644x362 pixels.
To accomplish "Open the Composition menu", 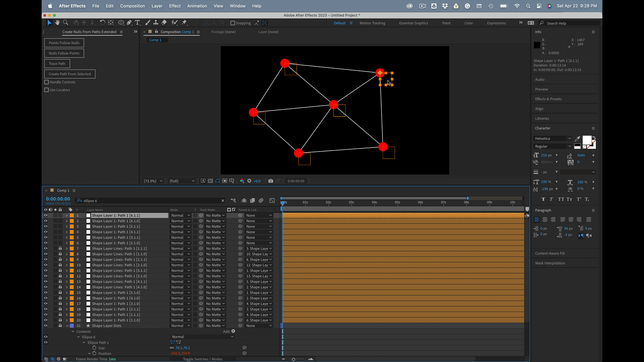I will pyautogui.click(x=132, y=6).
